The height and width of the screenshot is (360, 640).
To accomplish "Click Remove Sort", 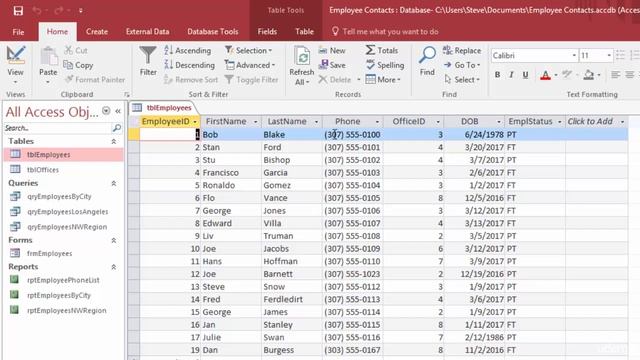I will [x=191, y=80].
